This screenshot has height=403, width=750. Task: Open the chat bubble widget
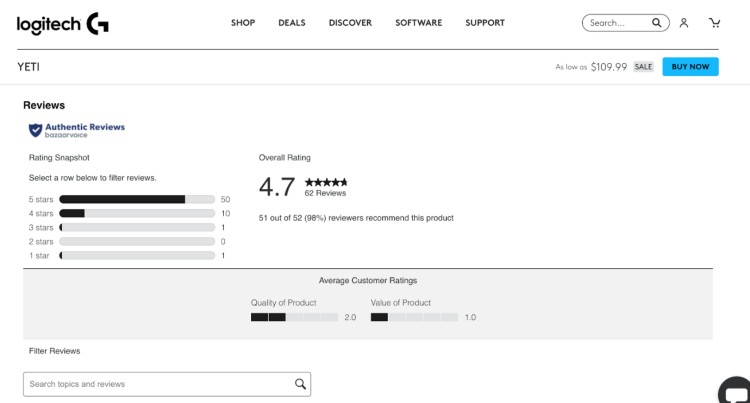click(x=735, y=392)
